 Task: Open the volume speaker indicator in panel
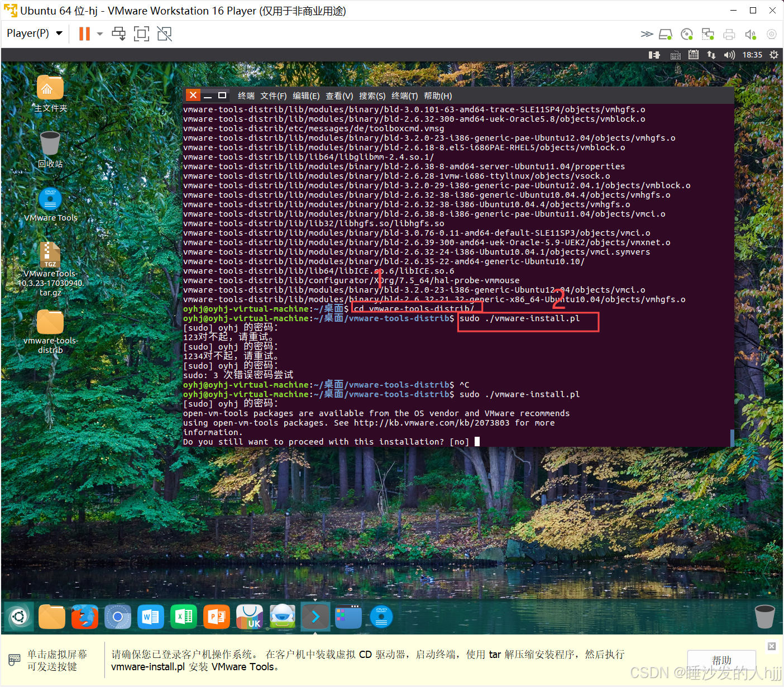pos(729,55)
